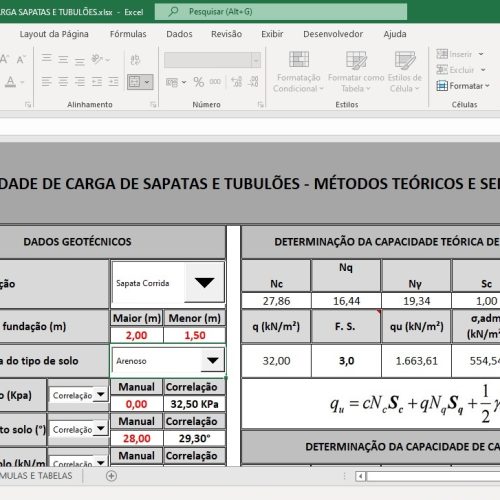Align cell text to the right
The image size is (500, 500).
pyautogui.click(x=80, y=82)
